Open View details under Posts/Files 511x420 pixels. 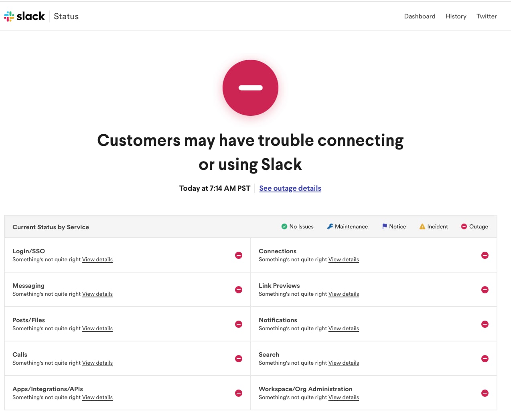point(97,329)
